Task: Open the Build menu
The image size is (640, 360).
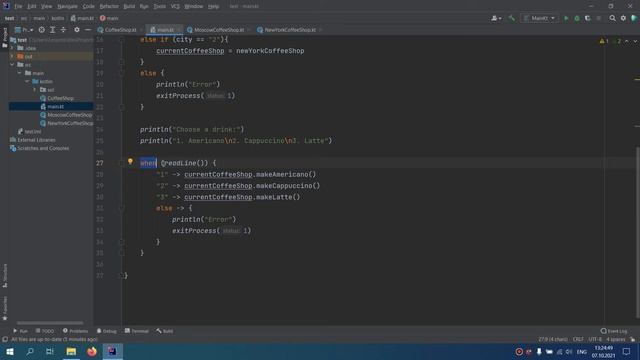Action: tap(129, 7)
